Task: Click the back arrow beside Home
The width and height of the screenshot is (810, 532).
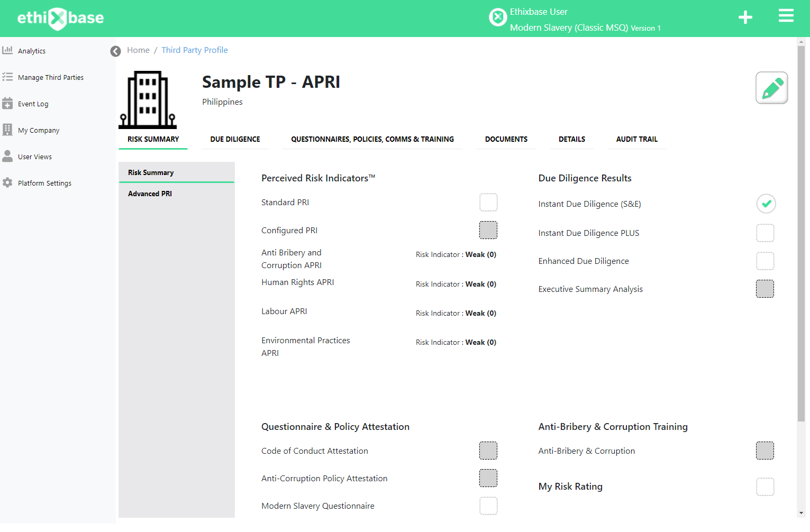Action: (115, 51)
